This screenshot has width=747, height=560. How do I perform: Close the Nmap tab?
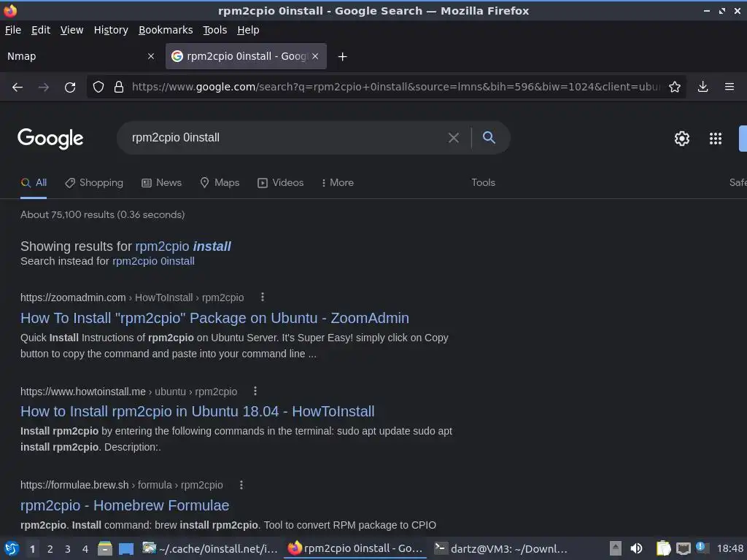150,56
